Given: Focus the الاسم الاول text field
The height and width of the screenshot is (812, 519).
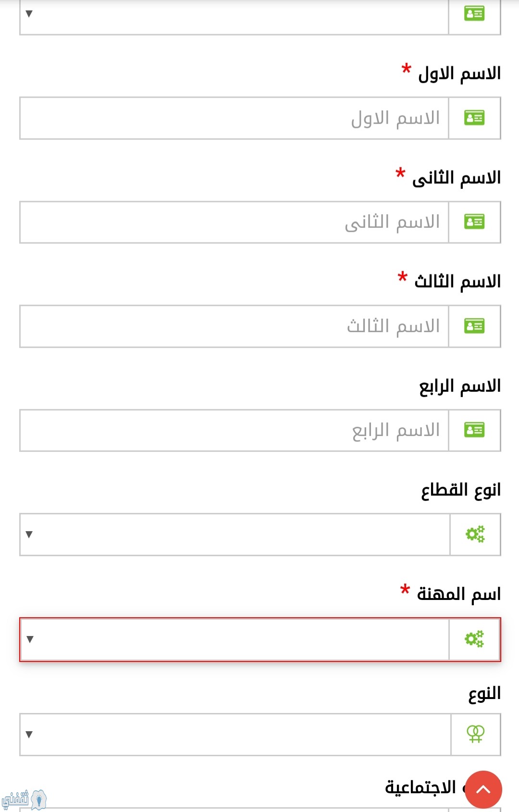Looking at the screenshot, I should coord(234,118).
